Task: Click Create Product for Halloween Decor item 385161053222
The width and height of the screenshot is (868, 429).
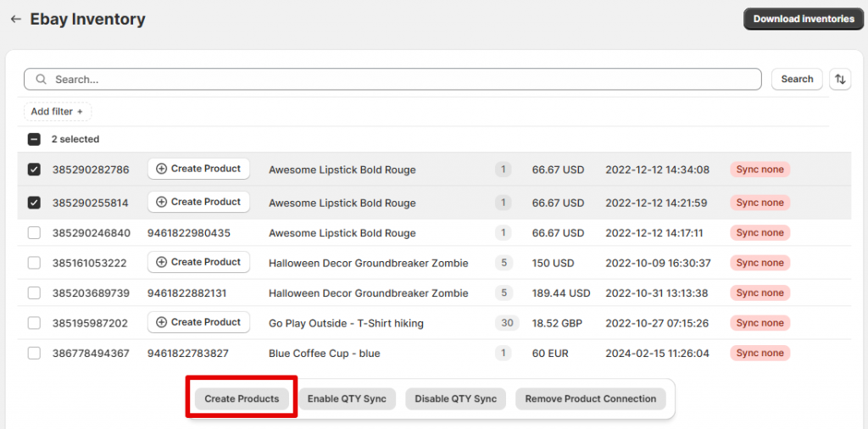Action: pyautogui.click(x=198, y=262)
